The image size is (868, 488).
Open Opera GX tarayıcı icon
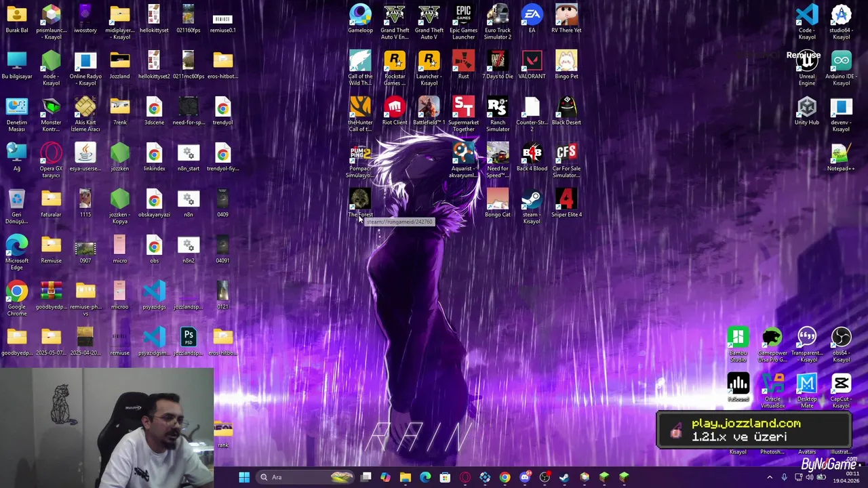coord(51,160)
